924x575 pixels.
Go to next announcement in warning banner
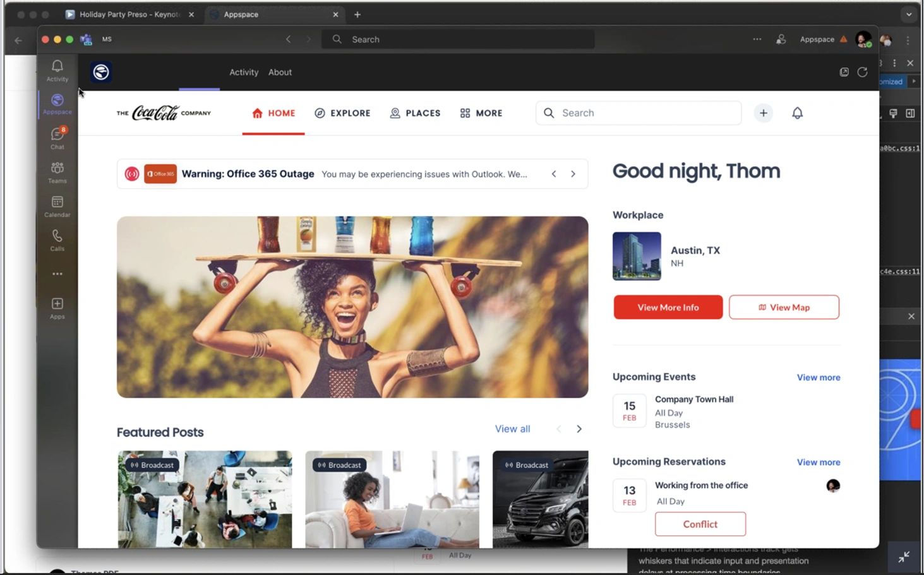(x=573, y=174)
